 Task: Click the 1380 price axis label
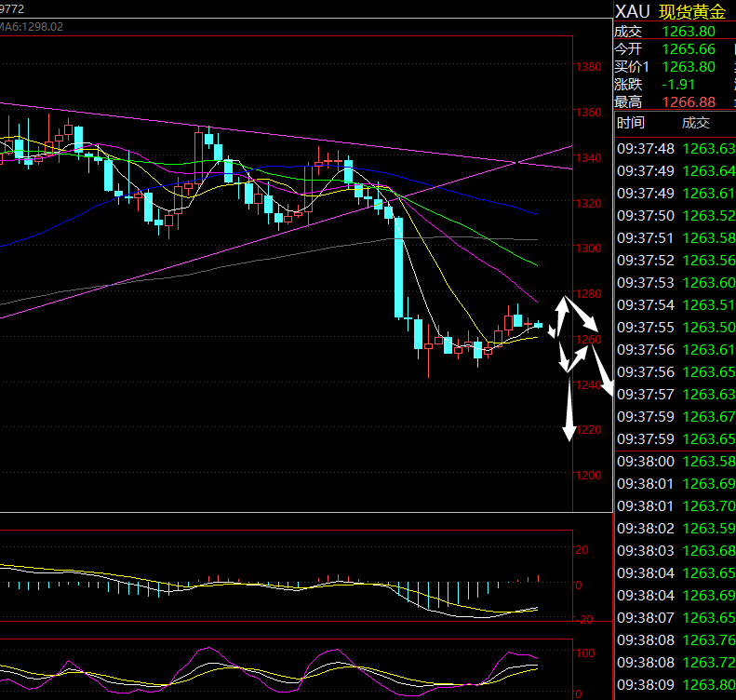pos(589,67)
